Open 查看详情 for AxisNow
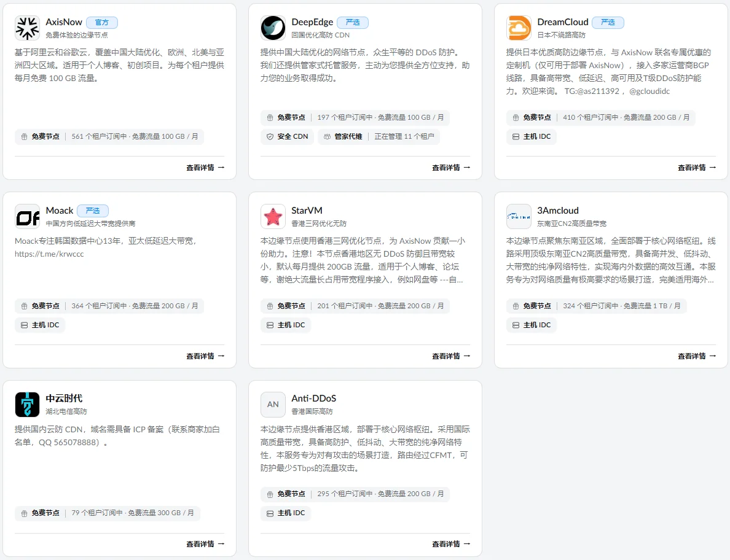The width and height of the screenshot is (730, 560). coord(205,168)
